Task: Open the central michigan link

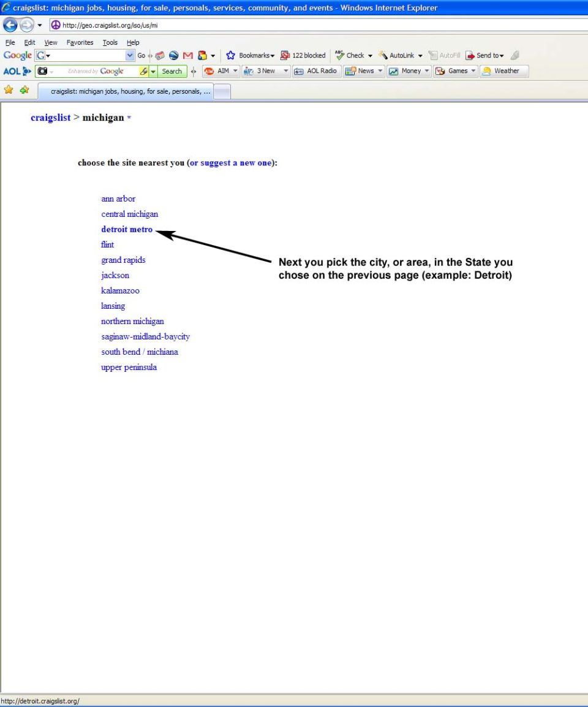Action: pyautogui.click(x=129, y=214)
